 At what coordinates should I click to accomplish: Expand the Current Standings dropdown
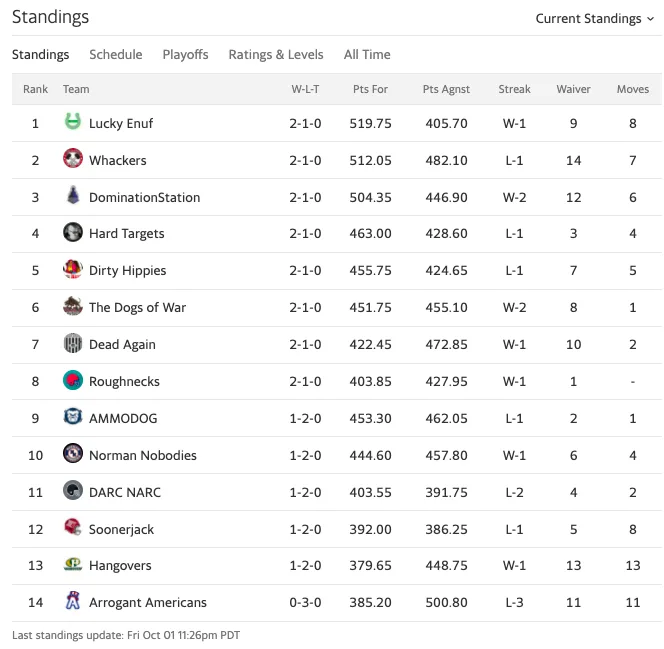pos(595,19)
